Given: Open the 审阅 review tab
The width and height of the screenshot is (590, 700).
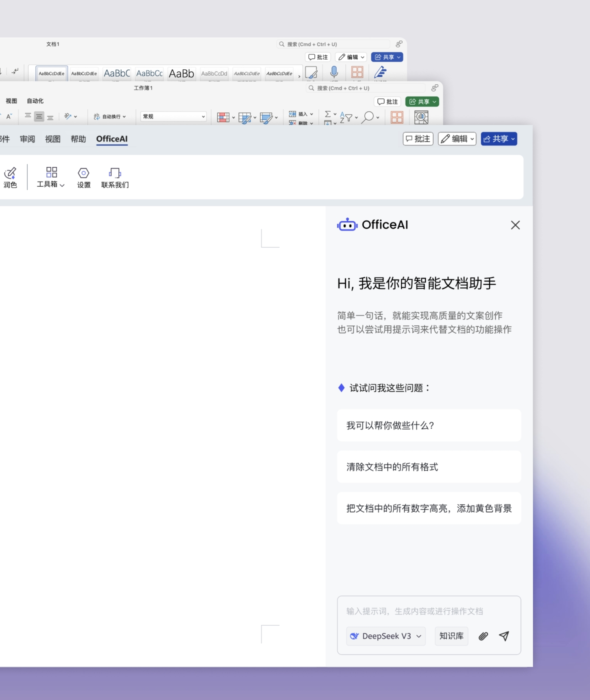Looking at the screenshot, I should click(27, 139).
